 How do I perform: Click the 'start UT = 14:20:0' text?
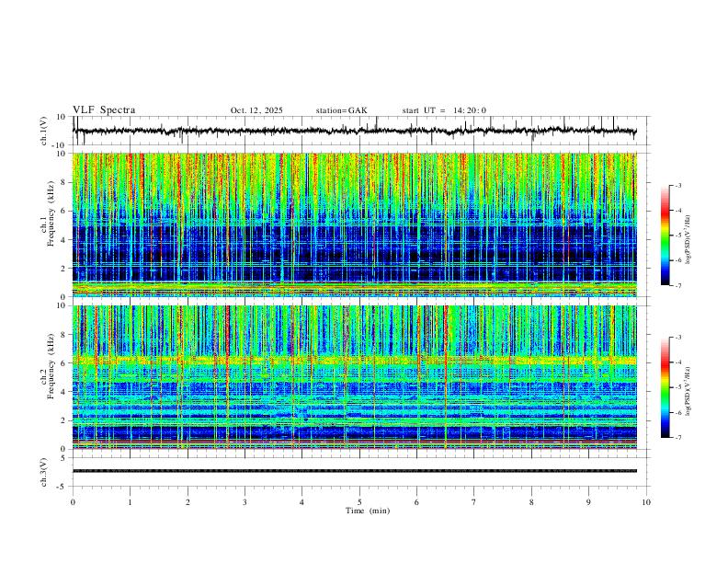pyautogui.click(x=444, y=110)
